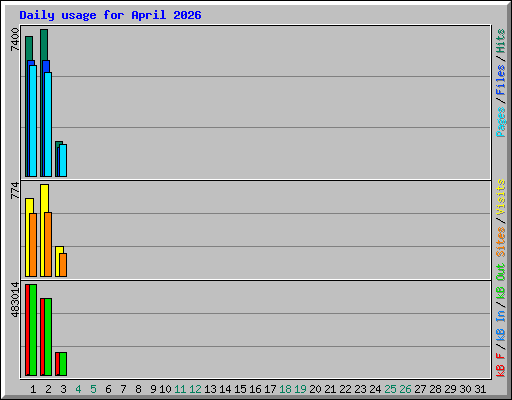The width and height of the screenshot is (512, 400).
Task: Click the Visits legend label
Action: click(x=500, y=198)
